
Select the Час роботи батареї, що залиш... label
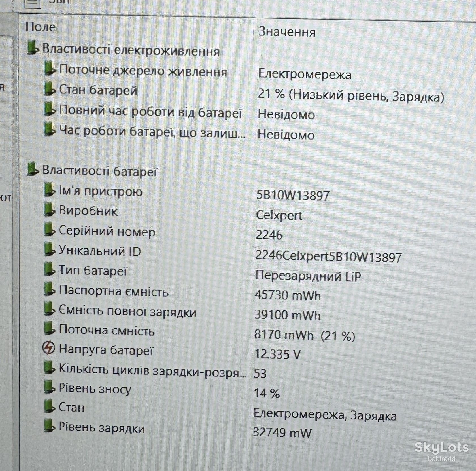click(x=152, y=132)
